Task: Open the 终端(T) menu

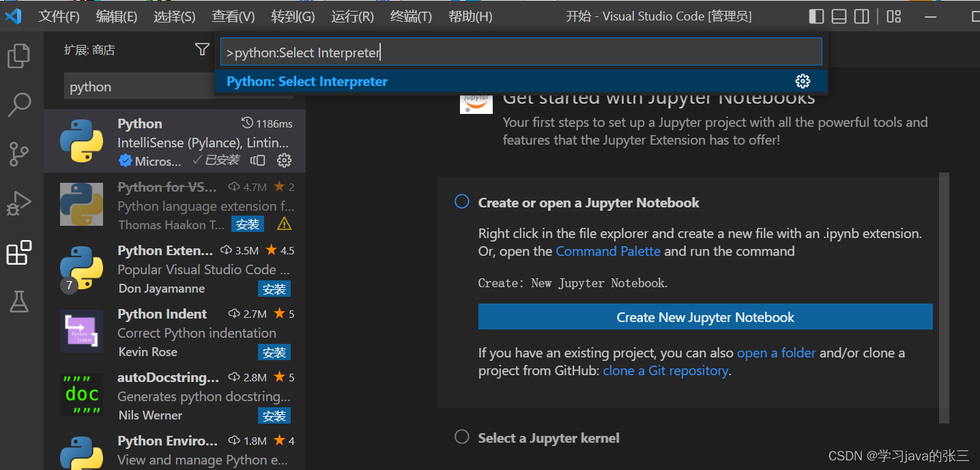Action: click(x=411, y=16)
